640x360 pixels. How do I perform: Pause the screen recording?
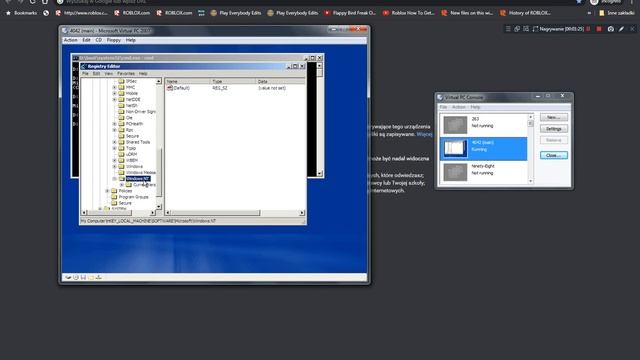click(588, 29)
